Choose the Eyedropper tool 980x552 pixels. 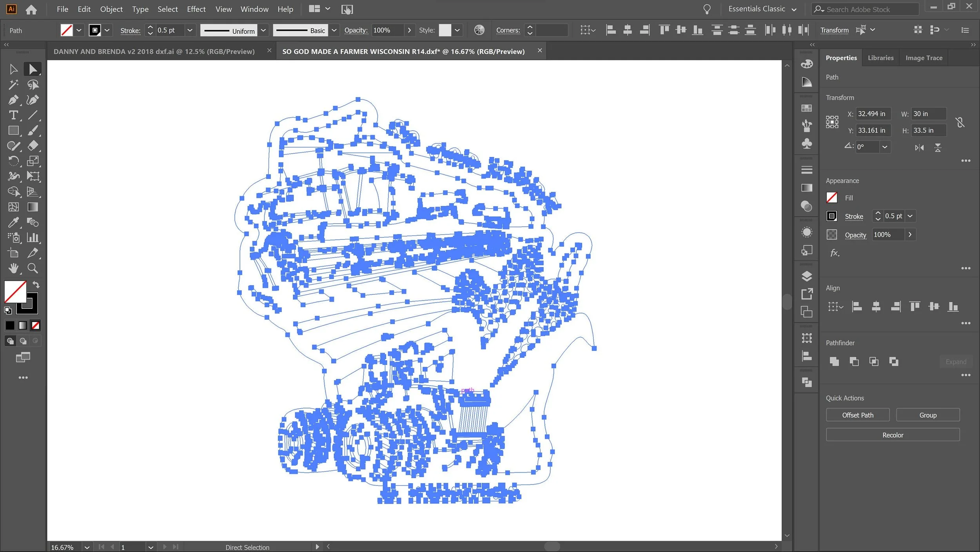[x=13, y=222]
